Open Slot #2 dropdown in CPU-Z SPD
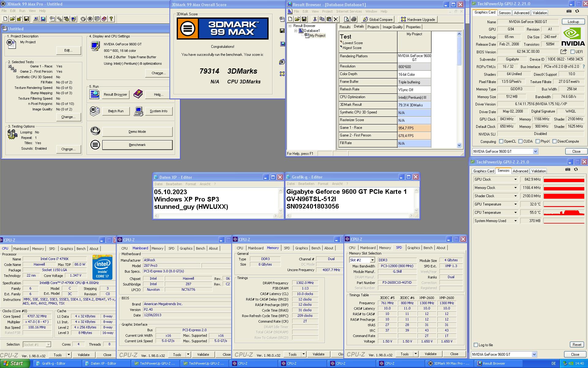 tap(372, 260)
